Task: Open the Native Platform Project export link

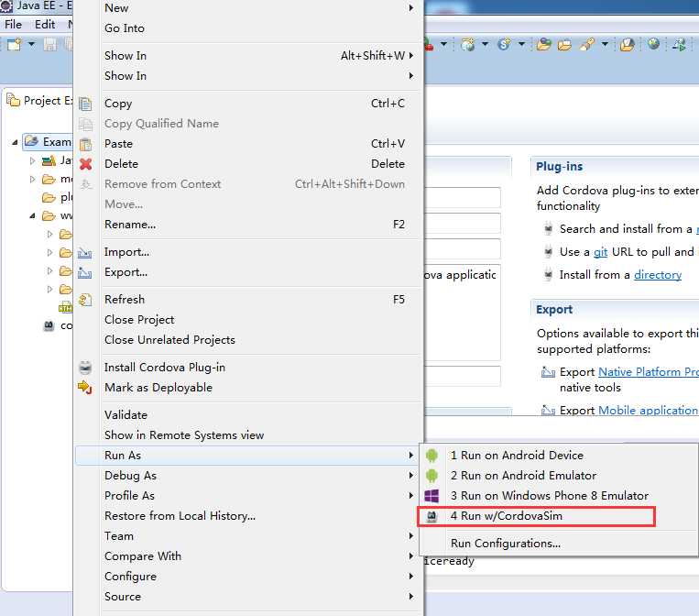Action: 649,372
